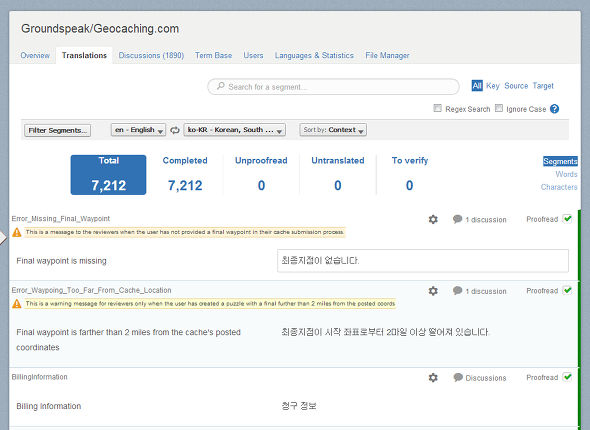Click Korean translation of Billing Information
This screenshot has width=590, height=430.
click(299, 406)
